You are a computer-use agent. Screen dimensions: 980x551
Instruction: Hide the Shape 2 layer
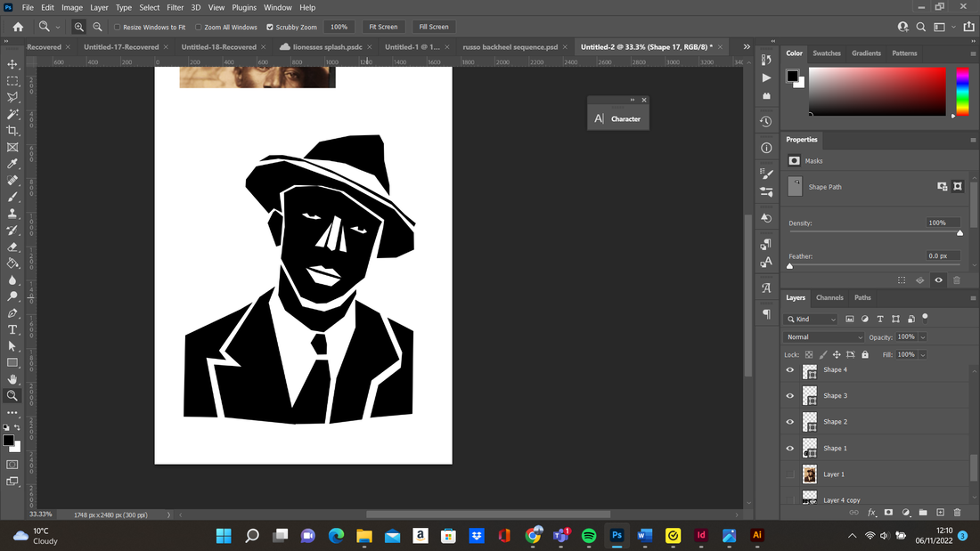tap(790, 422)
